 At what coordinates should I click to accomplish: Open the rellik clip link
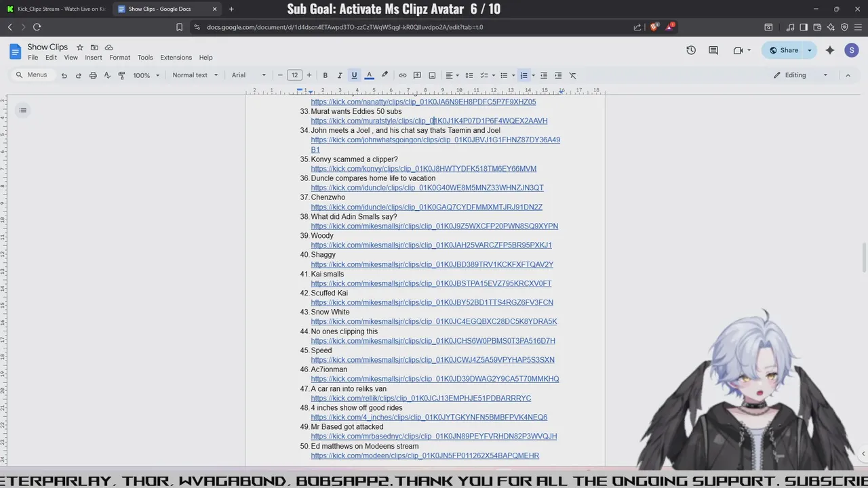[x=421, y=399]
